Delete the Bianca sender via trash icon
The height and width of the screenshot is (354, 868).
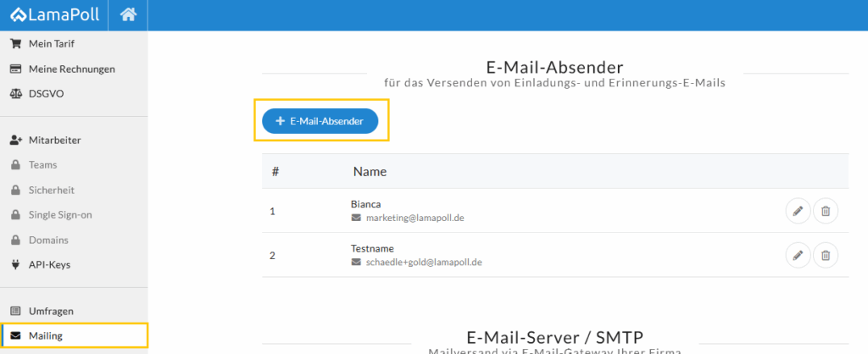(826, 211)
